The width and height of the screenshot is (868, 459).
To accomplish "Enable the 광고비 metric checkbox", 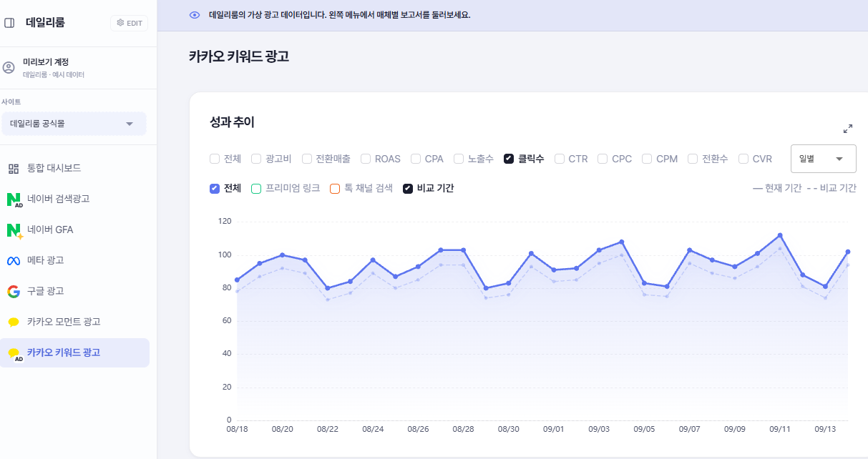I will pos(256,159).
